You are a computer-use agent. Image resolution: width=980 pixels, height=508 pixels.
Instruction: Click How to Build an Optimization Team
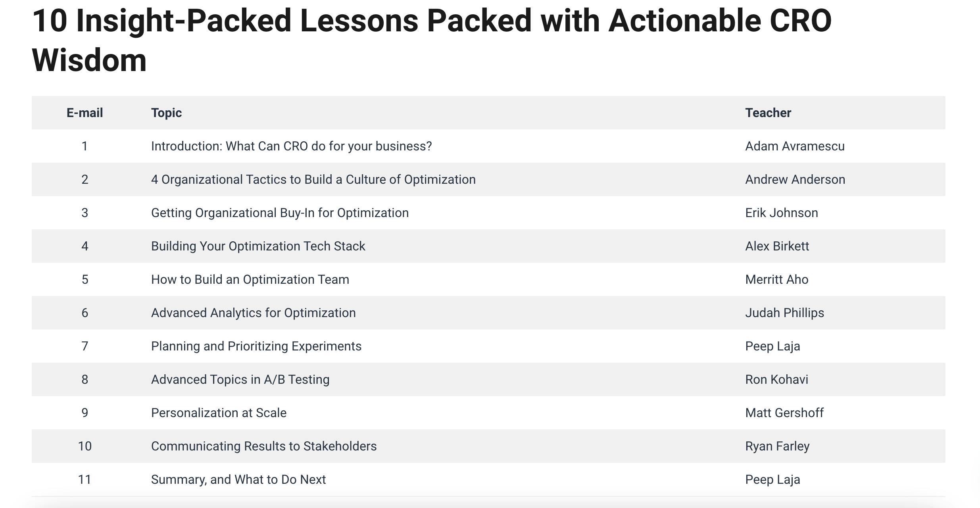[250, 279]
